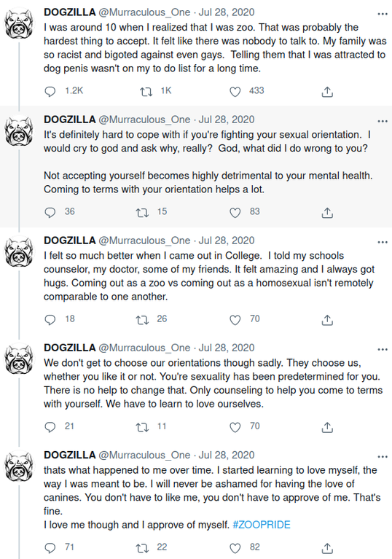This screenshot has width=392, height=559.
Task: Open the Jul 28, 2020 timestamp on the fourth tweet
Action: coord(227,348)
